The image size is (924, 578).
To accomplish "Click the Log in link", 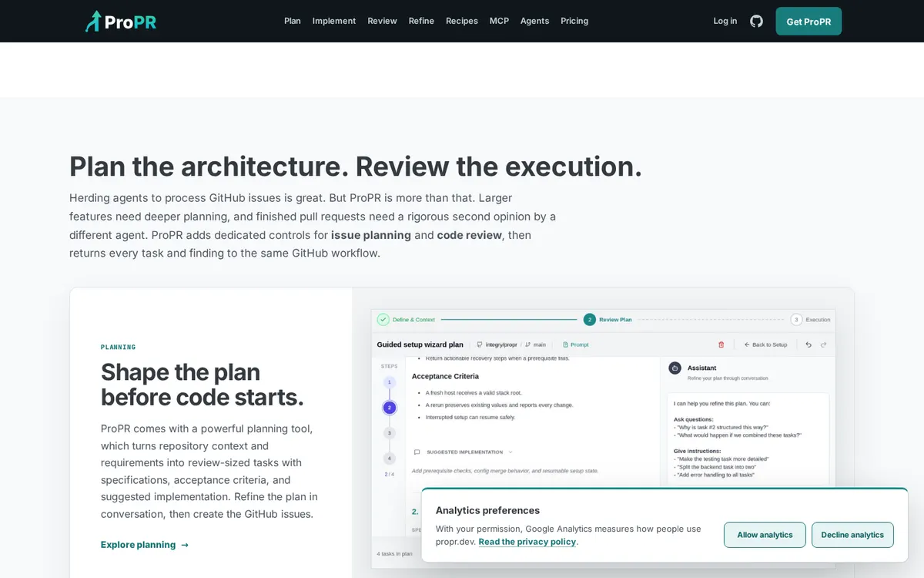I will (725, 21).
